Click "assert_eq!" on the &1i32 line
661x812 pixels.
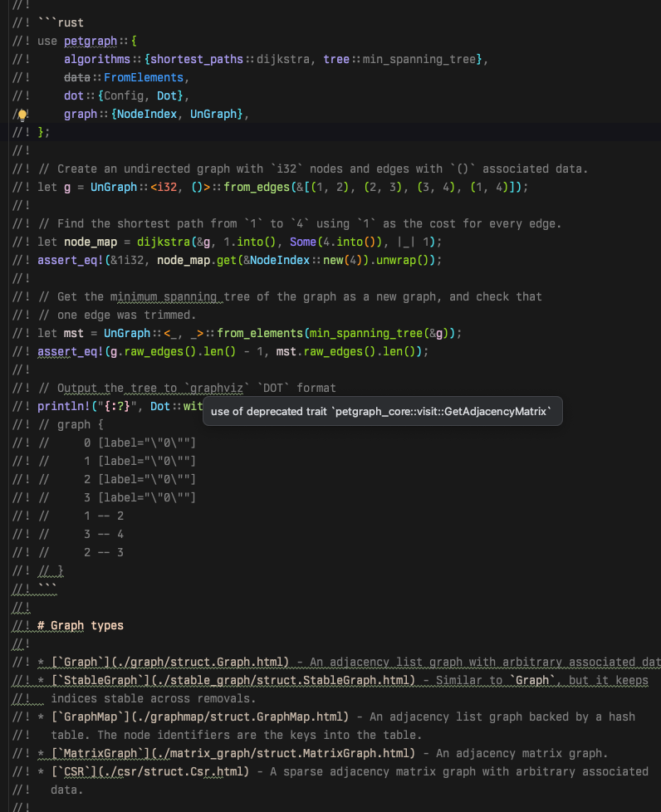pyautogui.click(x=71, y=260)
